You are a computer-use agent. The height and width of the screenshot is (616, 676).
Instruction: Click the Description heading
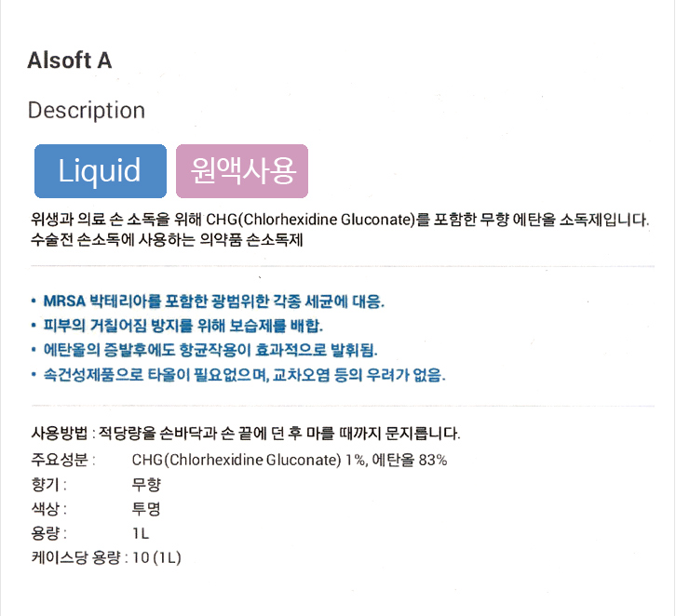coord(87,111)
